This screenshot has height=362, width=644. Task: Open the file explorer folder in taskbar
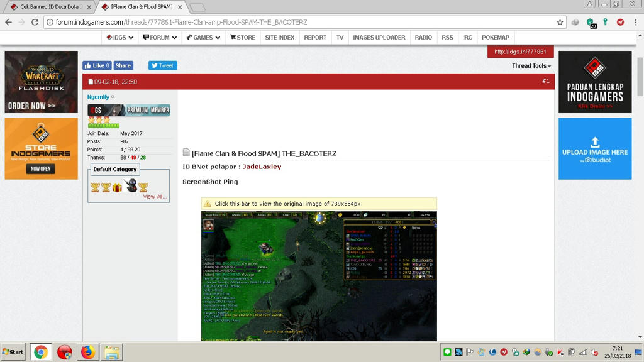(111, 352)
